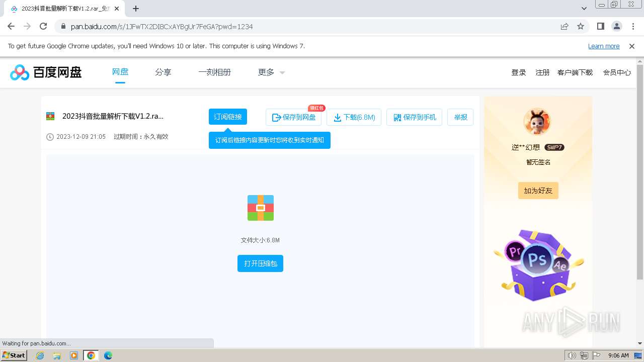Click the 登录 login link
The width and height of the screenshot is (644, 362).
click(x=519, y=72)
